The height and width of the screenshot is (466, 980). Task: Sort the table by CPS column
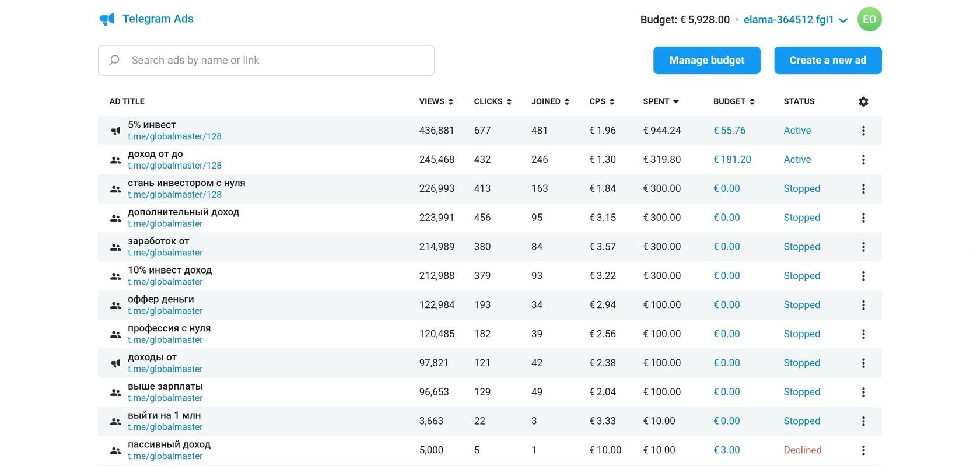(601, 101)
